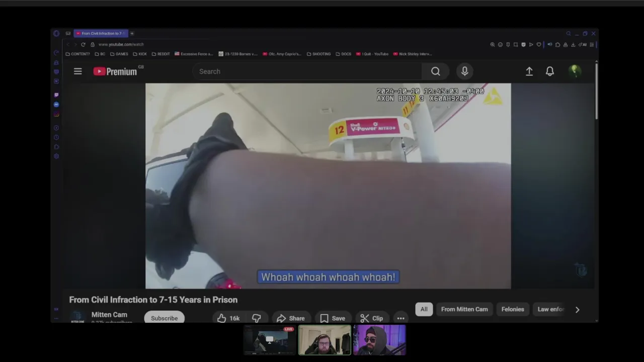Create a Clip of the video
644x362 pixels.
(x=372, y=318)
